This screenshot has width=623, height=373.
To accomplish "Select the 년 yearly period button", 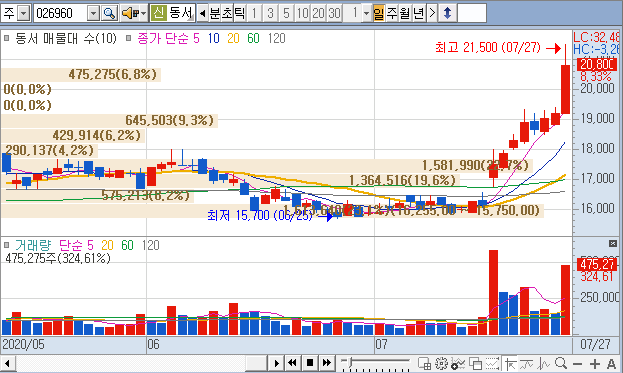I will (x=418, y=13).
